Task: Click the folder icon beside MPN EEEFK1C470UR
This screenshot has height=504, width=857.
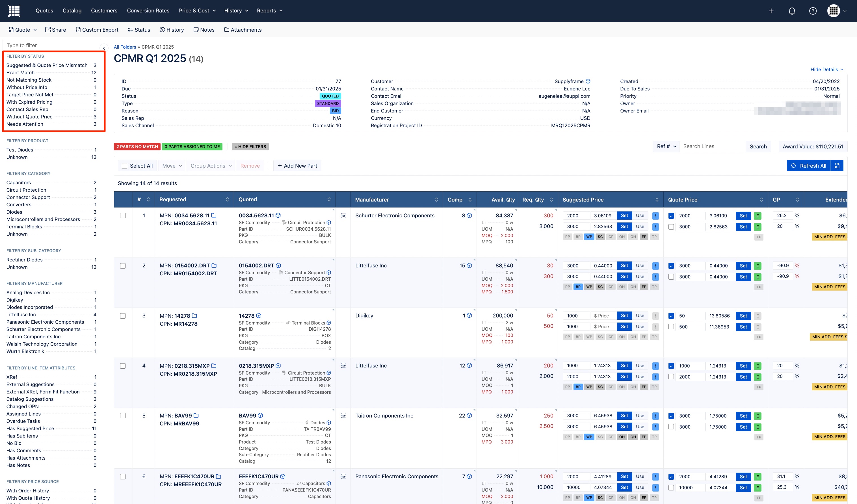Action: tap(219, 477)
